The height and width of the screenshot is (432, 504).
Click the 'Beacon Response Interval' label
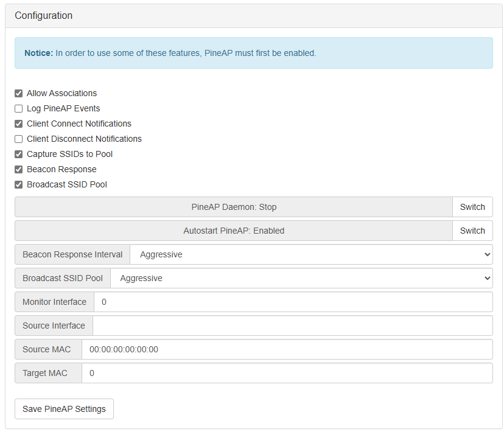click(72, 254)
